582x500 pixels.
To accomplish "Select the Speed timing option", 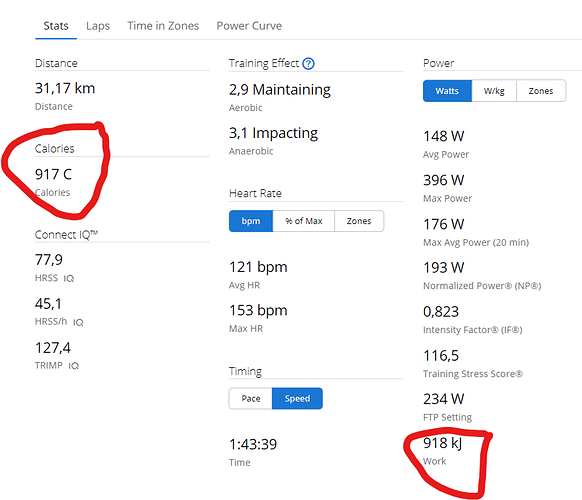I will click(x=297, y=398).
